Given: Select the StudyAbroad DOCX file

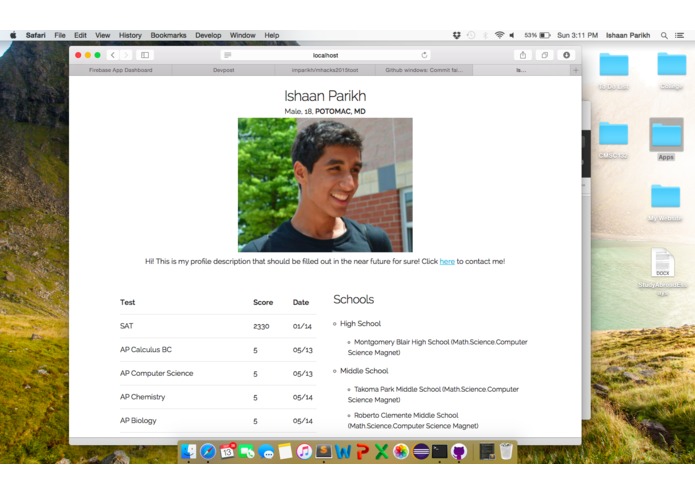Looking at the screenshot, I should click(663, 270).
